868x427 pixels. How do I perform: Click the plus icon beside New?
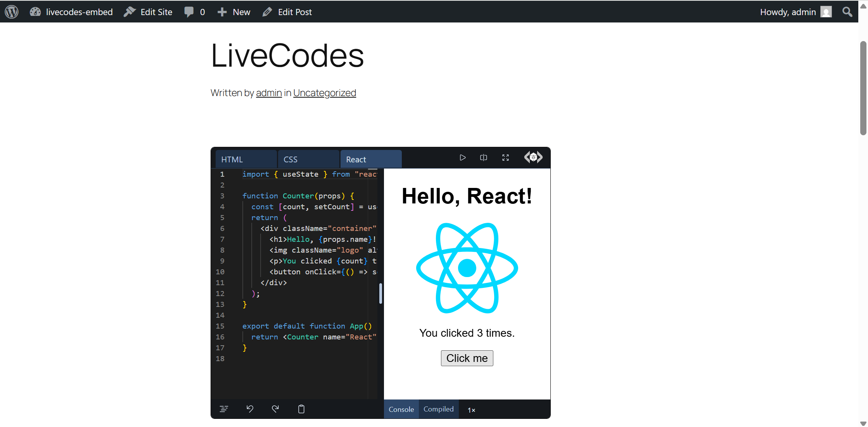(x=222, y=12)
